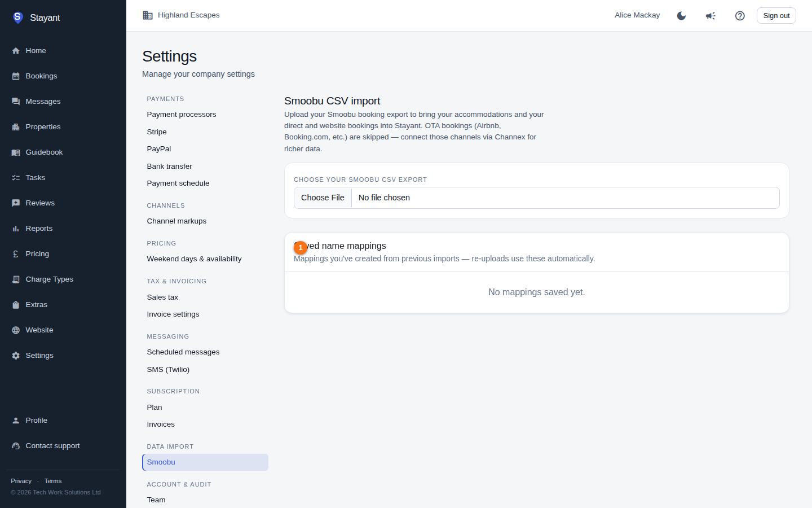Click the Sign out button
This screenshot has width=812, height=508.
pos(776,16)
